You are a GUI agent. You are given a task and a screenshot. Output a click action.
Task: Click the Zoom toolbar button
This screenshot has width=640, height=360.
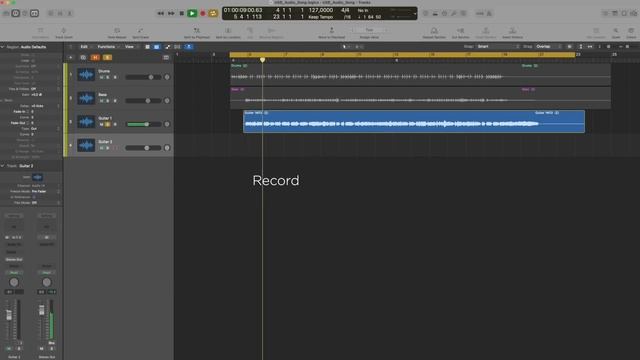616,33
